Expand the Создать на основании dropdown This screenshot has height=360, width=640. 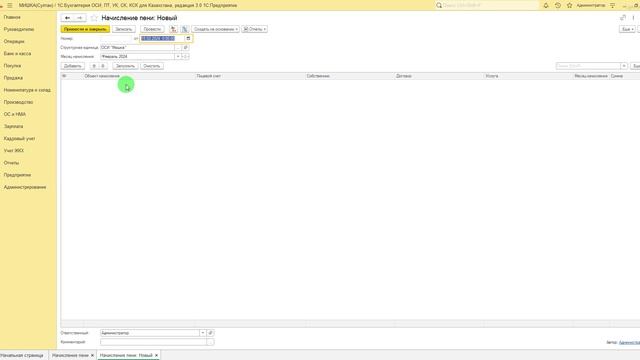point(216,29)
